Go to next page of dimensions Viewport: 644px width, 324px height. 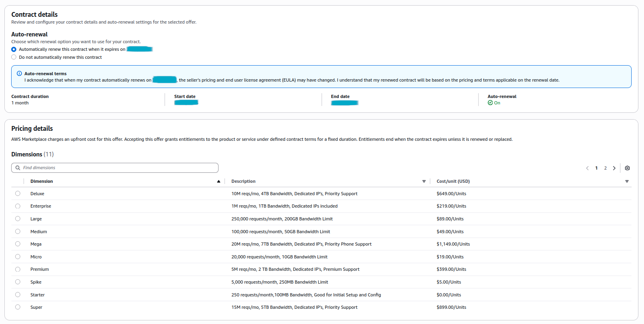point(614,168)
